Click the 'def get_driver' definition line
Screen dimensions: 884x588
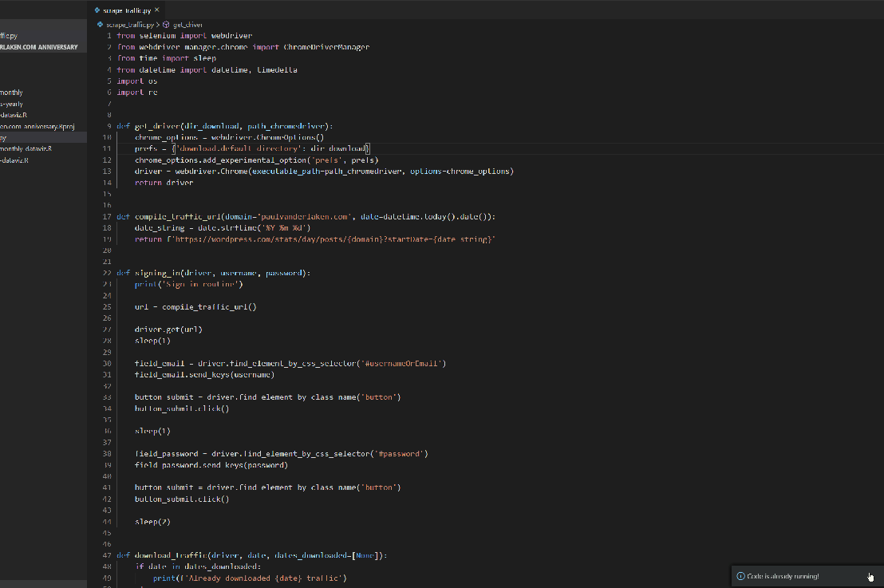point(225,126)
